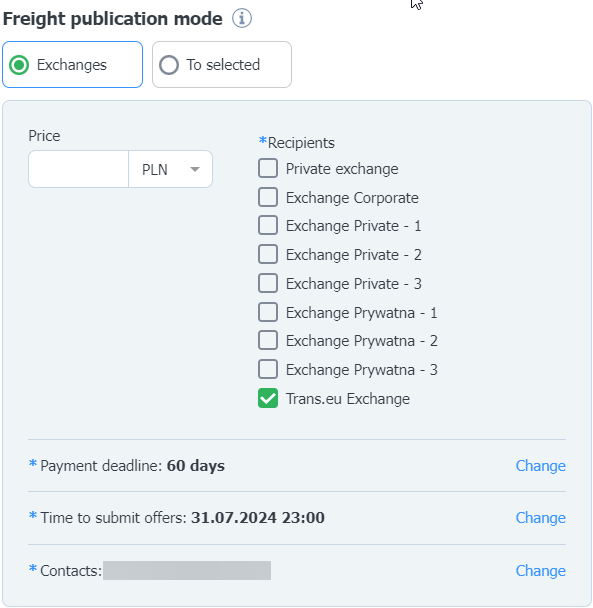Enable the Exchange Corporate checkbox

click(268, 197)
